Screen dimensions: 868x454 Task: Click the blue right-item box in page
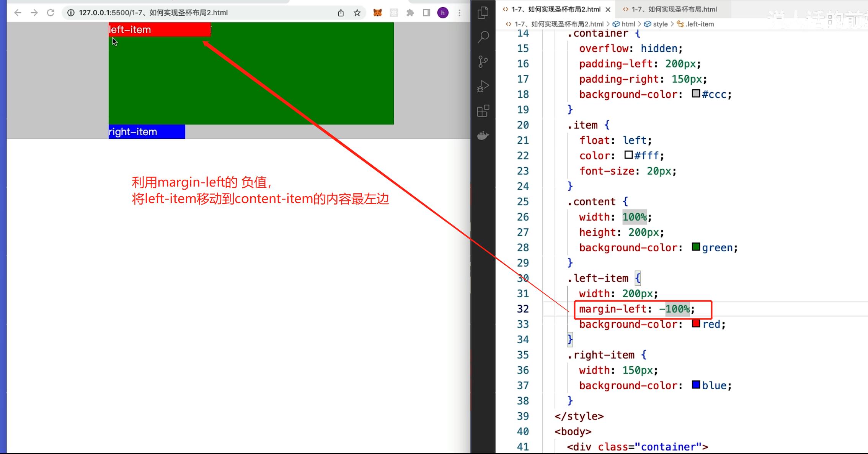[147, 132]
